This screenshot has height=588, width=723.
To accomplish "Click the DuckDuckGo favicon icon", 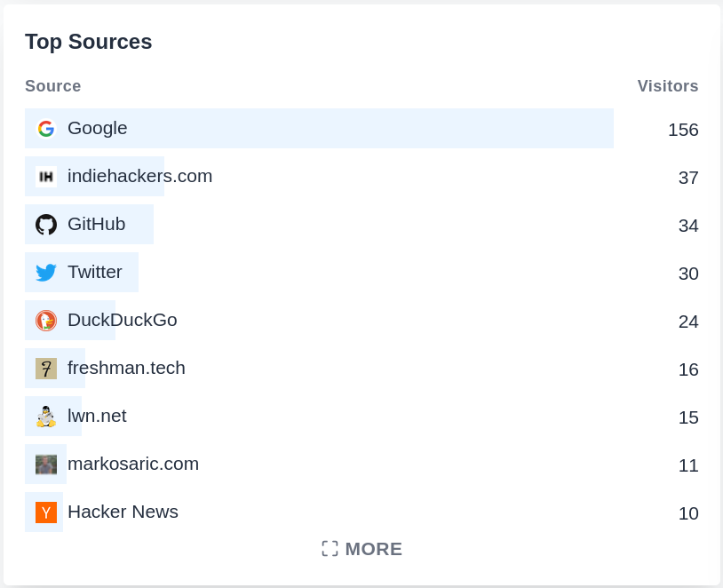I will click(44, 320).
